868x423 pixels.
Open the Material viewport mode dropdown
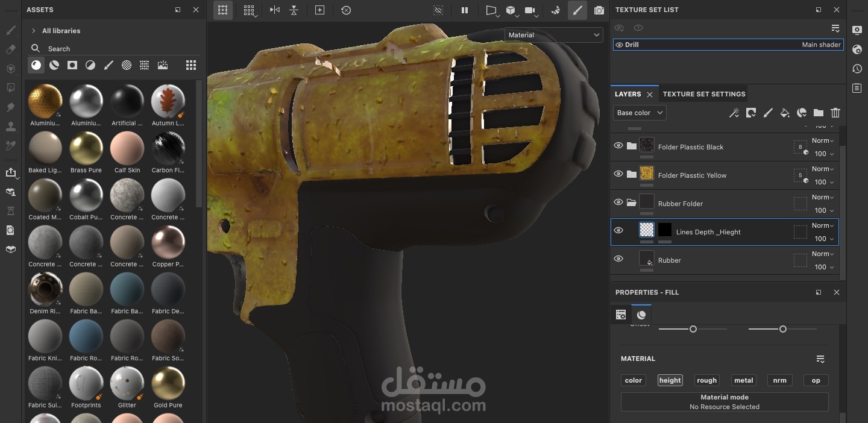pos(553,35)
